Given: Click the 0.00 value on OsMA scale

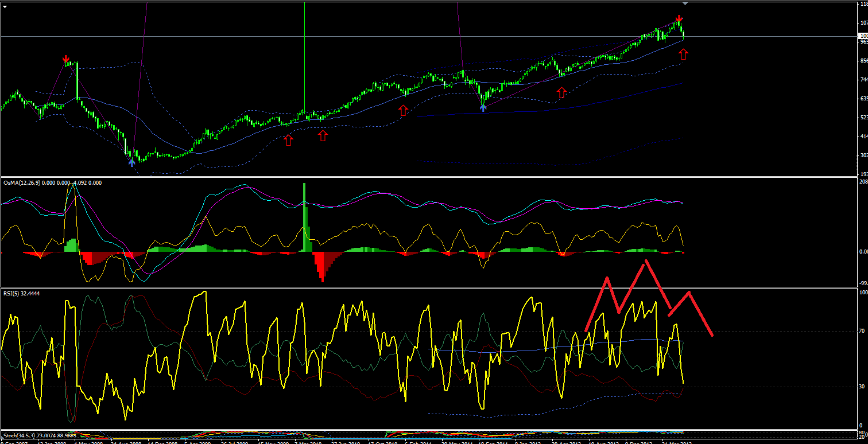Looking at the screenshot, I should pyautogui.click(x=862, y=251).
